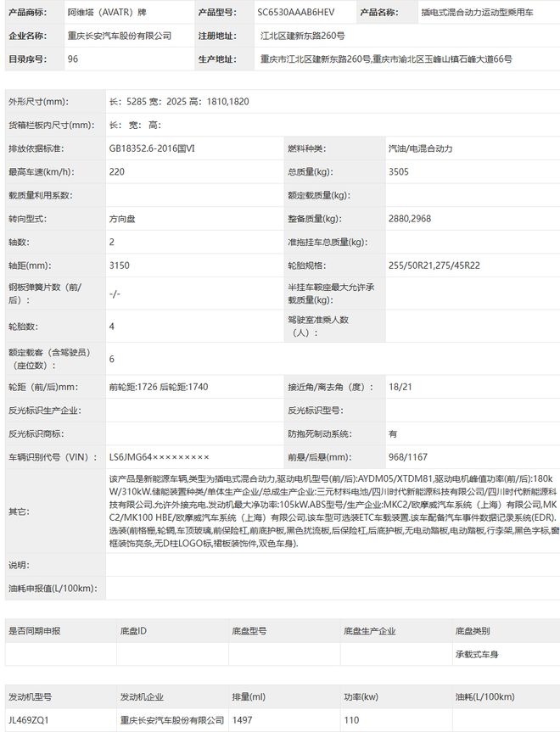Screen dimensions: 560x732
Task: Click total mass value 3505
Action: 399,172
